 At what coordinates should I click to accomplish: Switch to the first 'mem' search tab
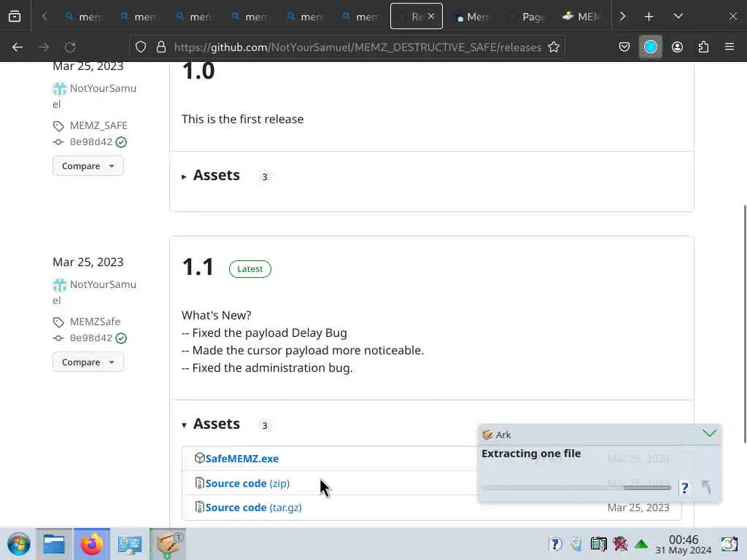click(84, 17)
